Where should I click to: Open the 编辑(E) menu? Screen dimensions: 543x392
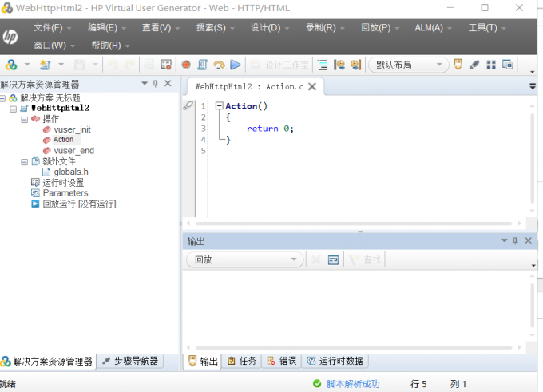click(106, 27)
